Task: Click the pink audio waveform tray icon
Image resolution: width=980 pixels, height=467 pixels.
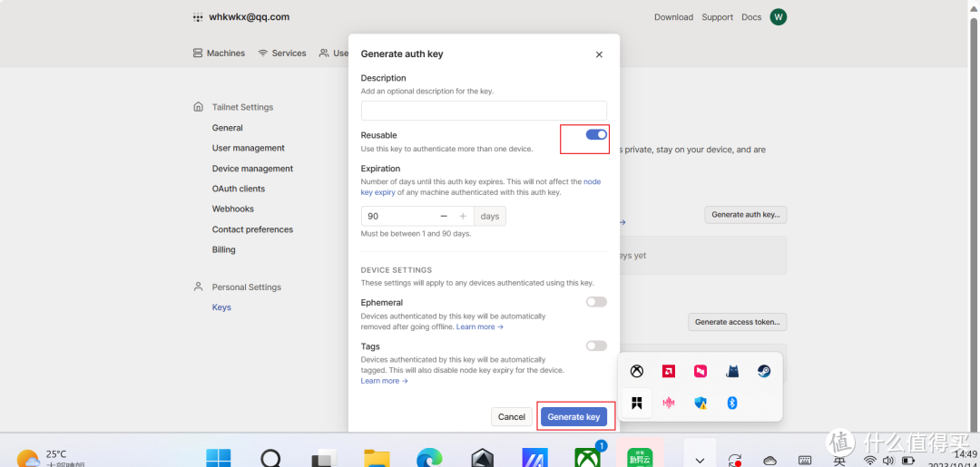Action: [669, 403]
